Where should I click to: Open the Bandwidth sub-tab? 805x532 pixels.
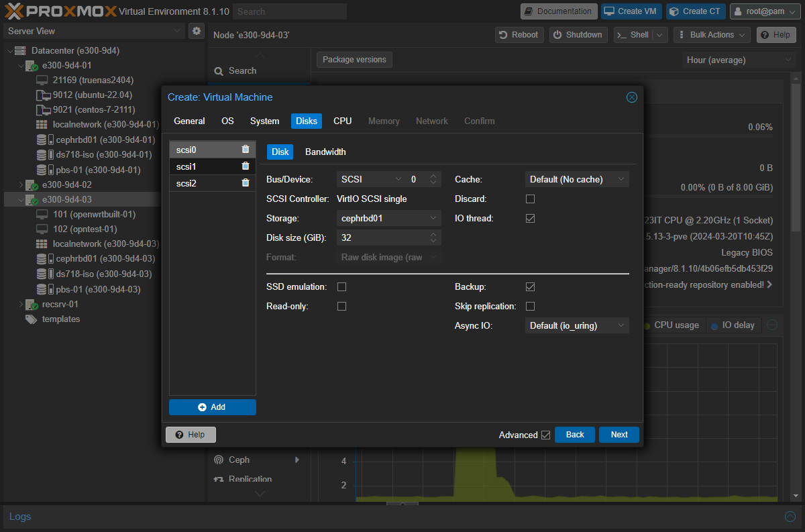pyautogui.click(x=325, y=152)
